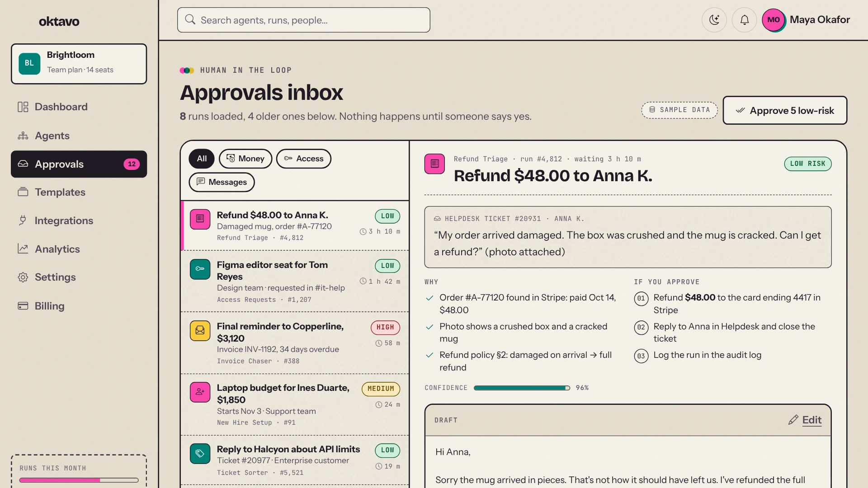Click the oktavo logo
The width and height of the screenshot is (868, 488).
point(59,21)
